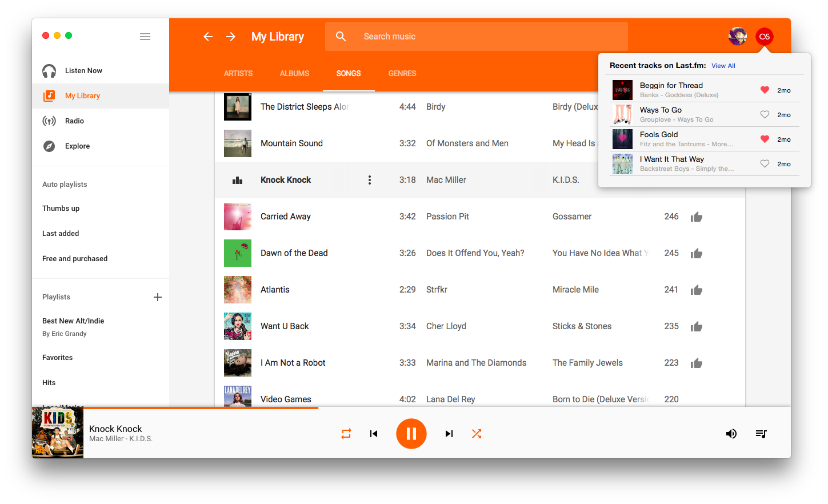This screenshot has width=828, height=504.
Task: Thumbs up I Am Not a Robot
Action: [x=697, y=363]
